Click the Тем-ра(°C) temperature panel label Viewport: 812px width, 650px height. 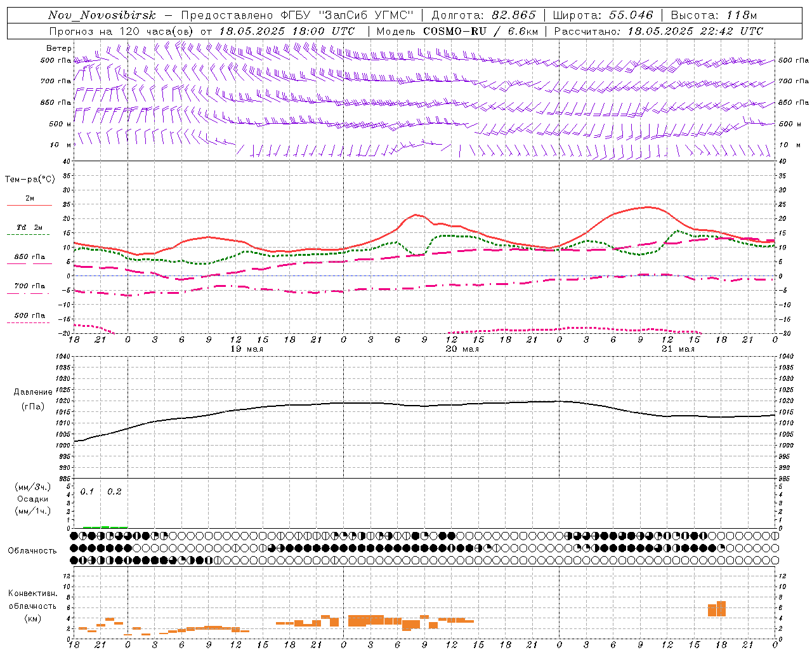30,180
